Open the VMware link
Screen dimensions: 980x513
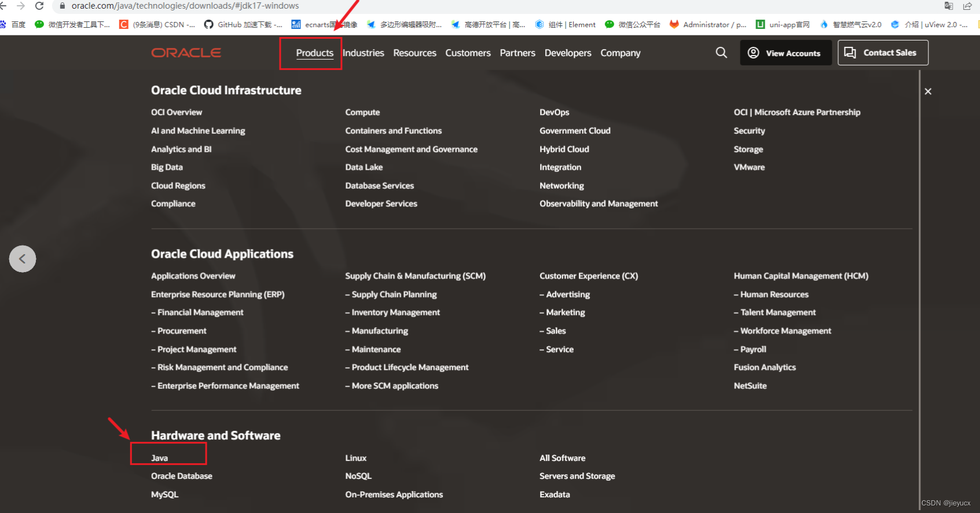pos(750,167)
